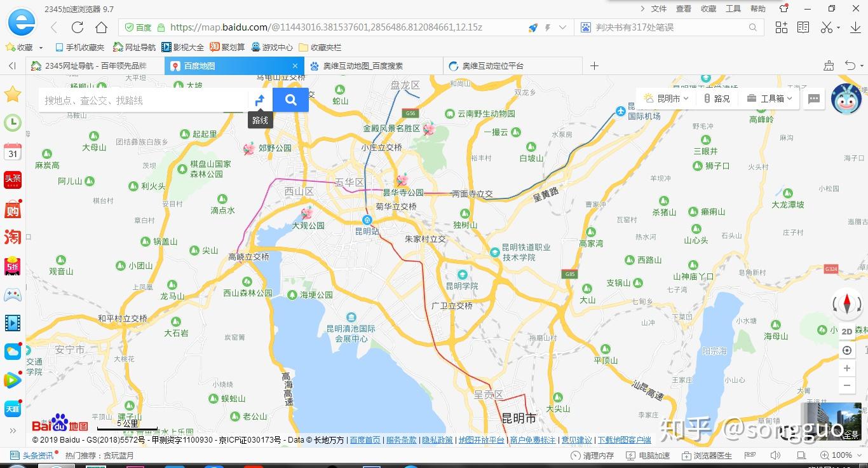This screenshot has height=468, width=868.
Task: Click the 百度首页 footer link
Action: click(x=365, y=440)
